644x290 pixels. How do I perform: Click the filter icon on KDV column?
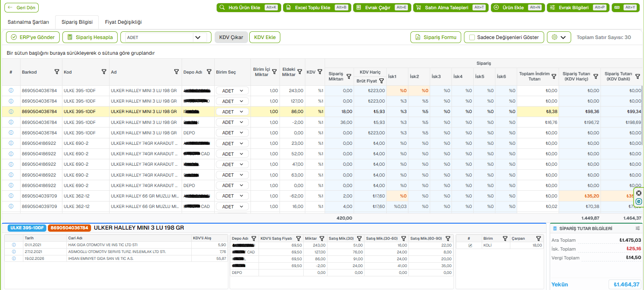(x=320, y=72)
